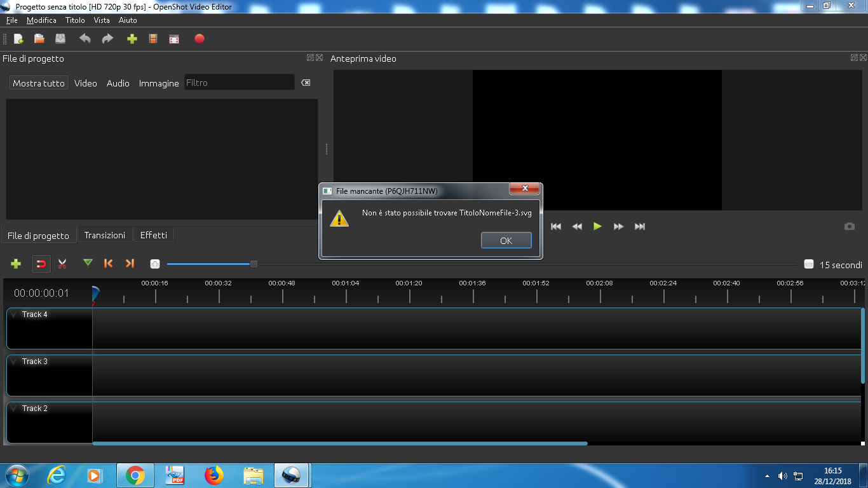Filter project files by Immagine
Viewport: 868px width, 488px height.
coord(159,83)
